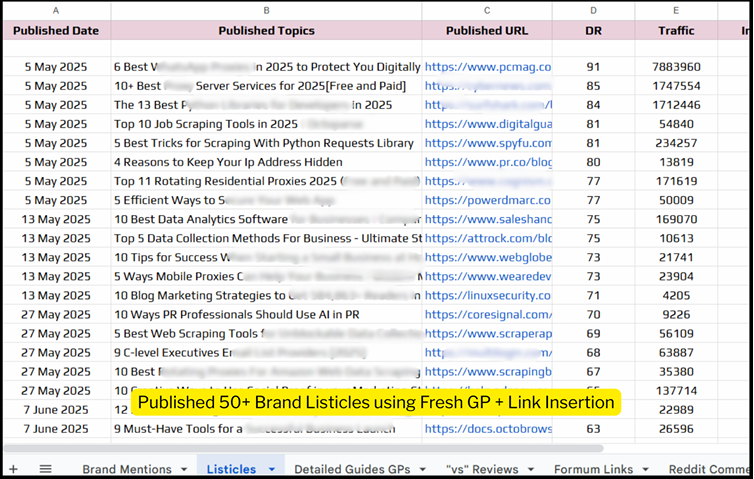Open Listicles tab dropdown arrow
The width and height of the screenshot is (754, 479).
coord(272,469)
